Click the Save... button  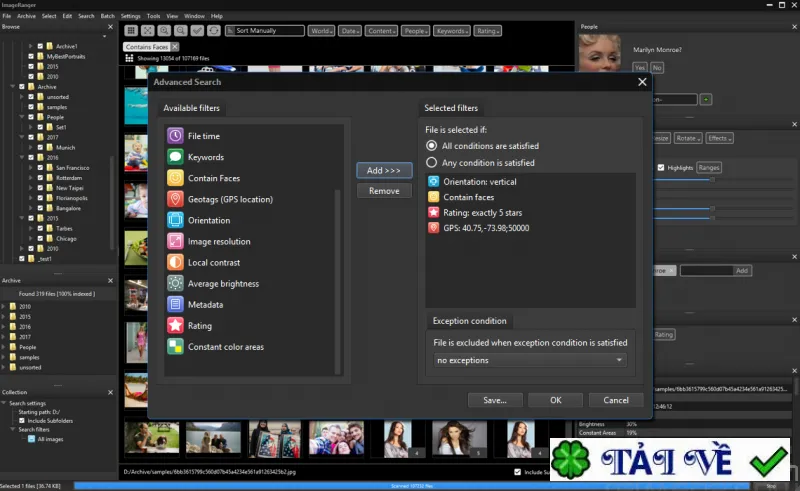tap(495, 400)
